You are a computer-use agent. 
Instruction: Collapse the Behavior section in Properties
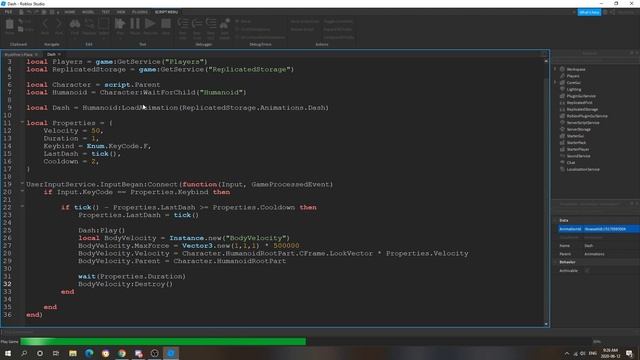555,262
